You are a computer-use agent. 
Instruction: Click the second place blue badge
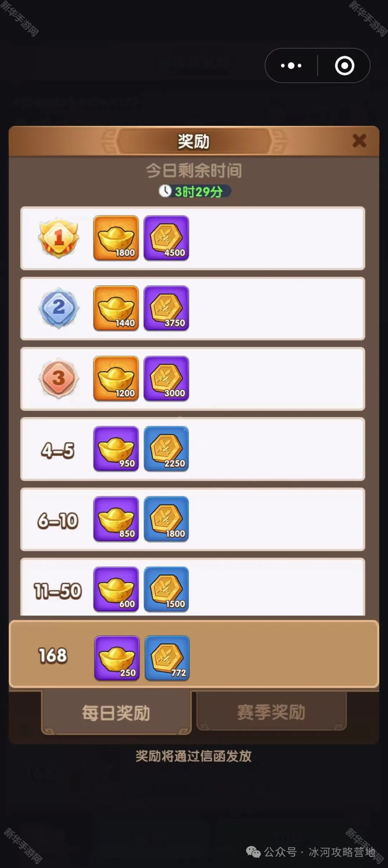[59, 308]
